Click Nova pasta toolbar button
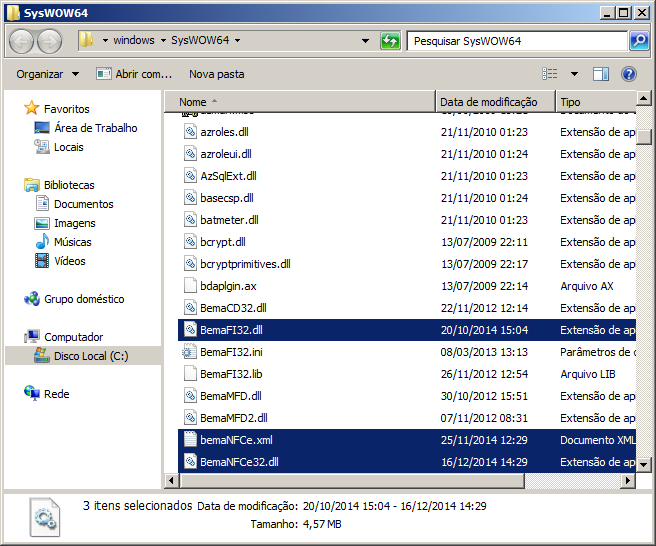This screenshot has height=546, width=656. (217, 74)
